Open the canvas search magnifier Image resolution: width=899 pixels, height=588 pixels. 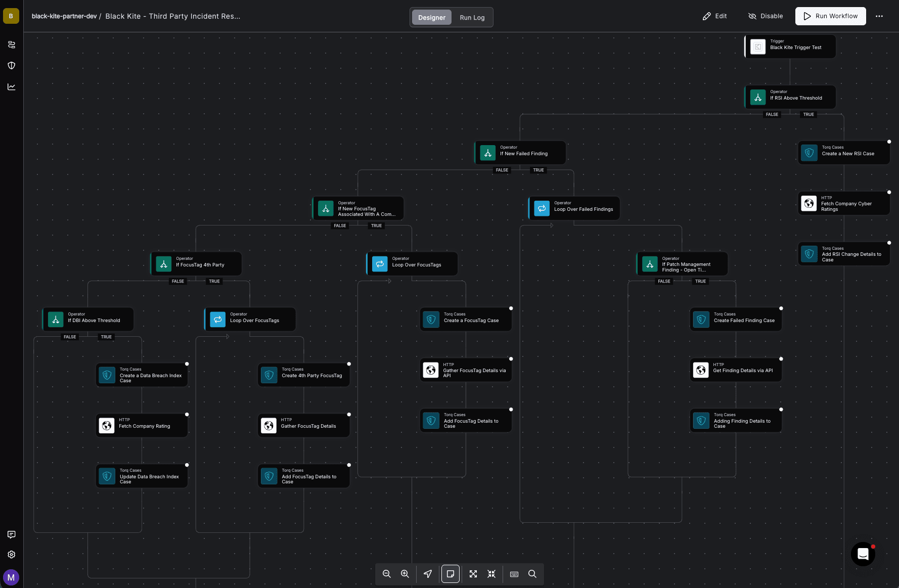(532, 574)
